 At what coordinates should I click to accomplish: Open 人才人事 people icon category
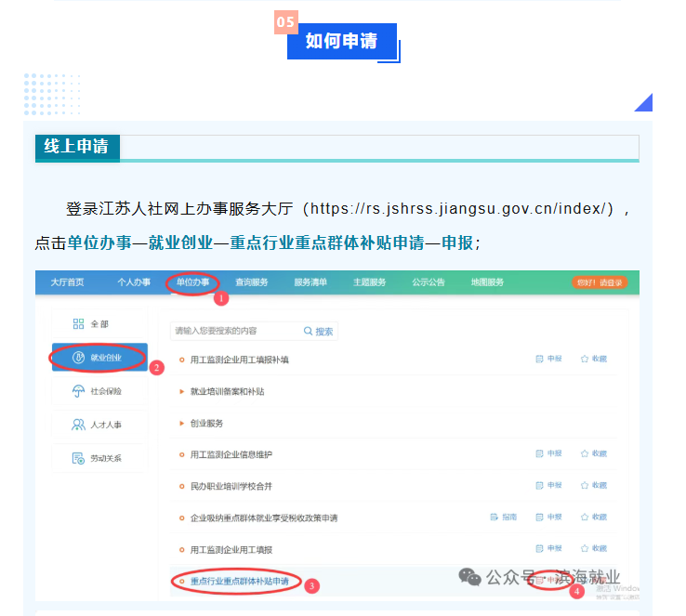79,425
